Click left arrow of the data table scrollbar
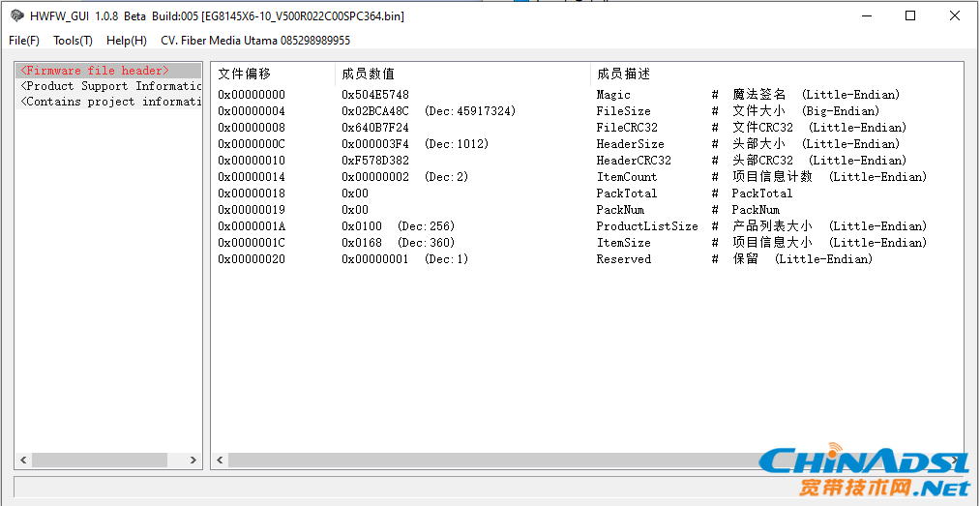Screen dimensions: 980x506 221,461
